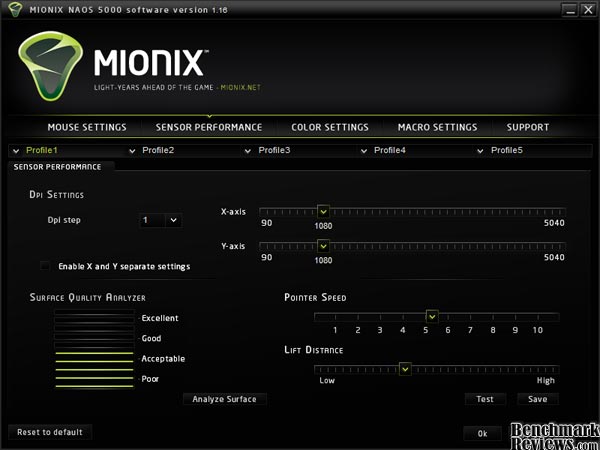This screenshot has width=600, height=450.
Task: Expand the Profile4 dropdown arrow
Action: point(364,151)
